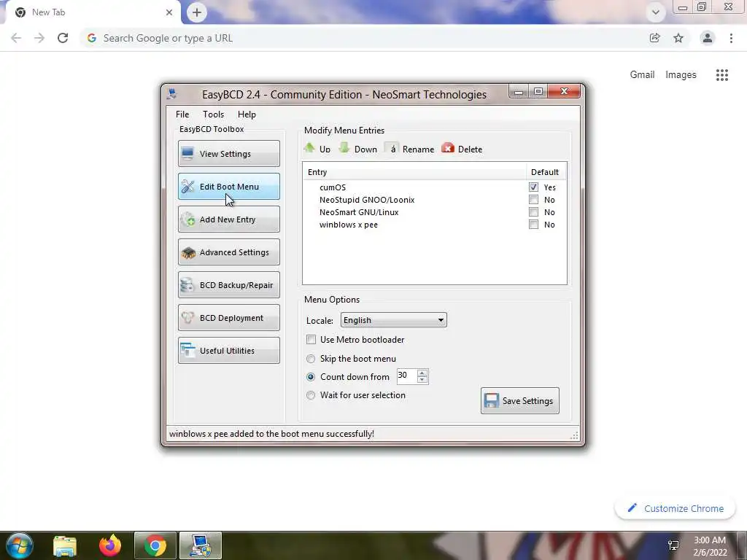
Task: Switch to EasyBCD taskbar icon
Action: coord(201,545)
